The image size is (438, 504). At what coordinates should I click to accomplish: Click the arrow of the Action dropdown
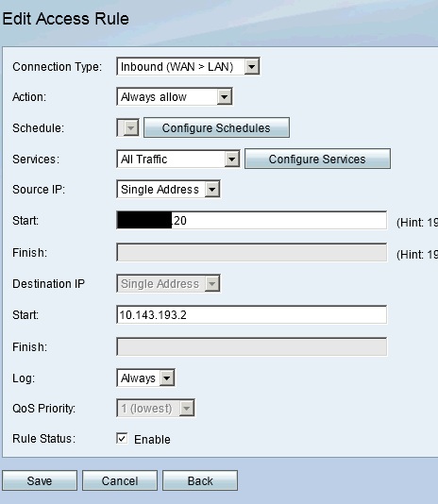pos(224,97)
